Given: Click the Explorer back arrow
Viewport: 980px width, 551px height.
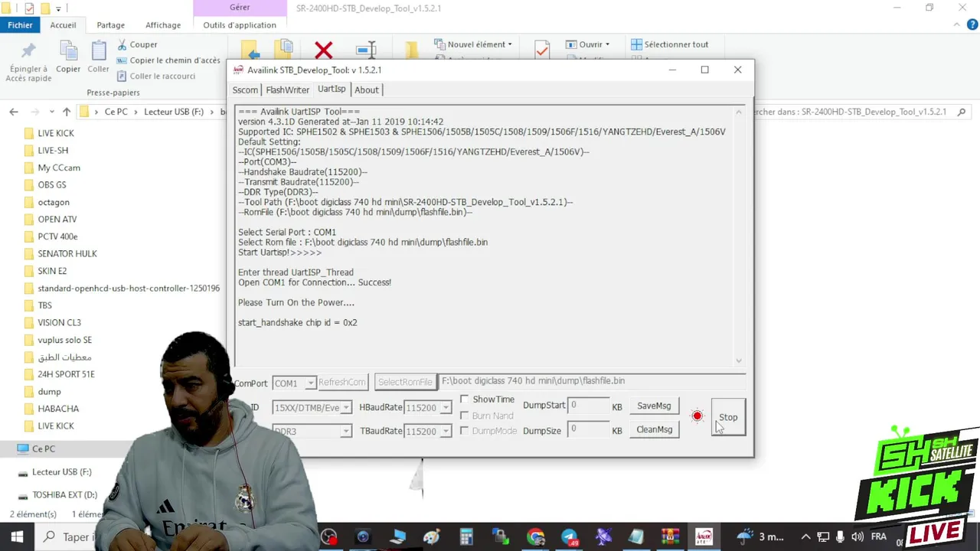Looking at the screenshot, I should coord(14,112).
